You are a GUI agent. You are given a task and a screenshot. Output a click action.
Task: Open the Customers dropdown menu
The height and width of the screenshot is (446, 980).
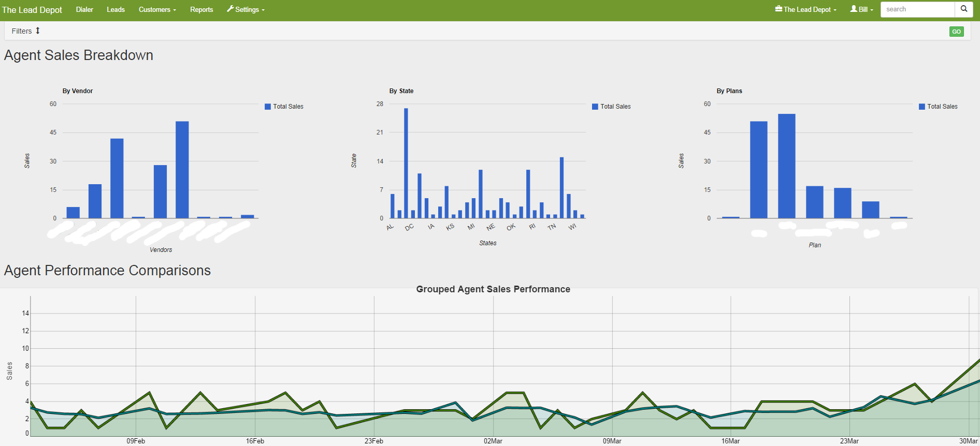click(x=157, y=10)
